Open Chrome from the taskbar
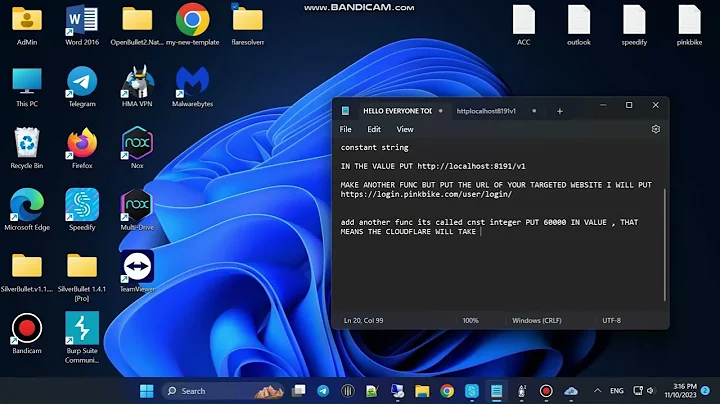The width and height of the screenshot is (720, 404). [x=447, y=391]
